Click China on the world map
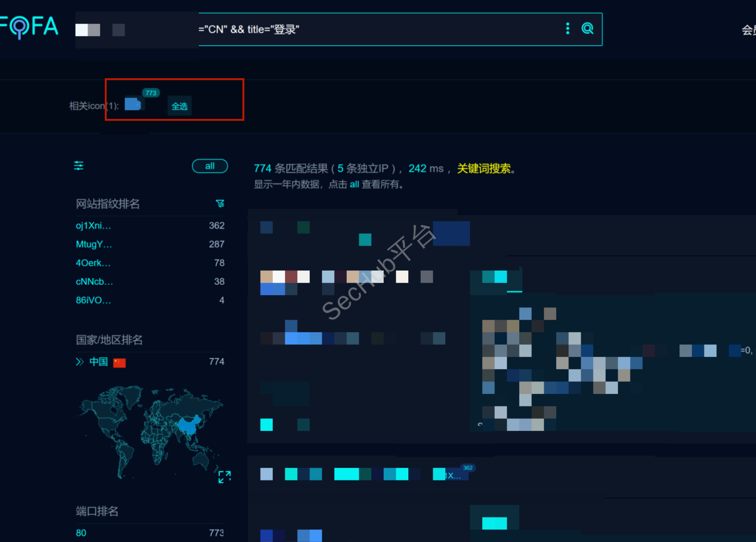The width and height of the screenshot is (756, 542). tap(189, 424)
